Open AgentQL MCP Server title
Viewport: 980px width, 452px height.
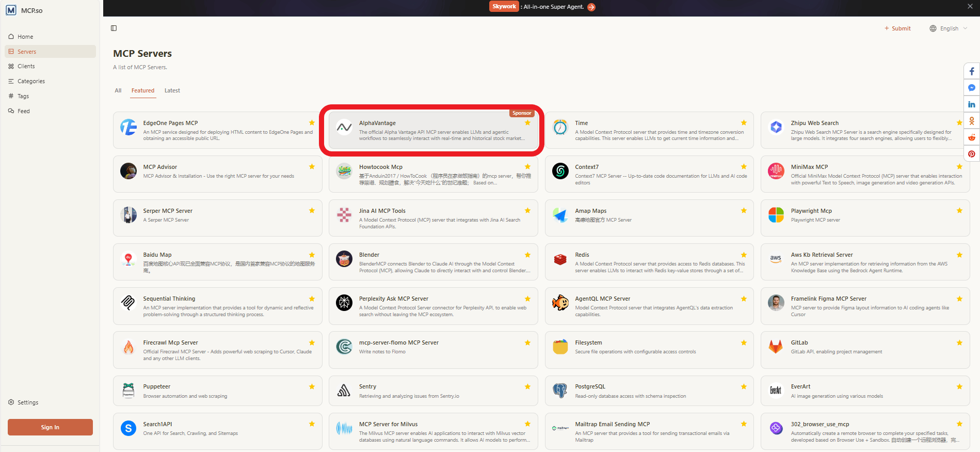click(x=603, y=299)
